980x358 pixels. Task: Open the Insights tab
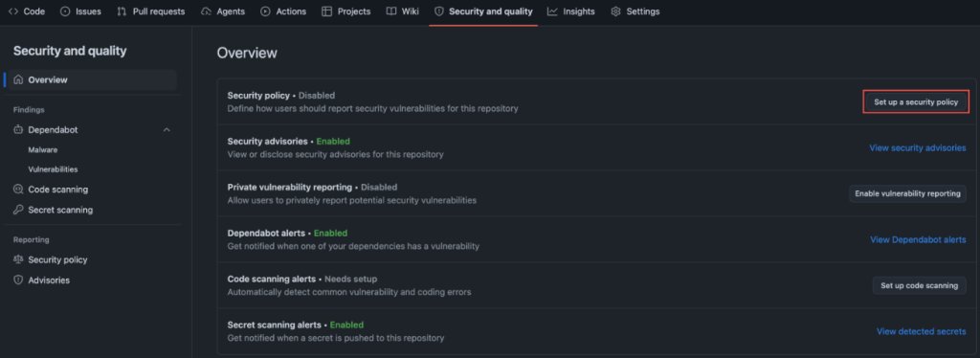click(570, 11)
